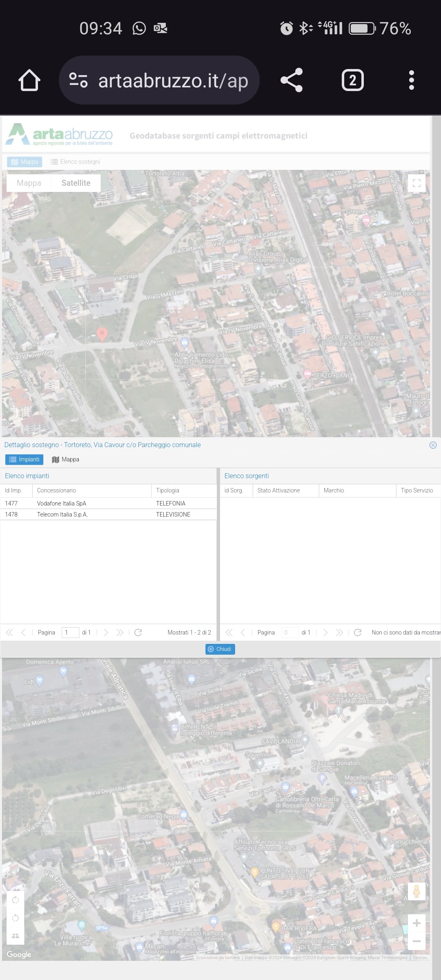This screenshot has height=980, width=441.
Task: Open site settings icon in address bar
Action: click(78, 80)
